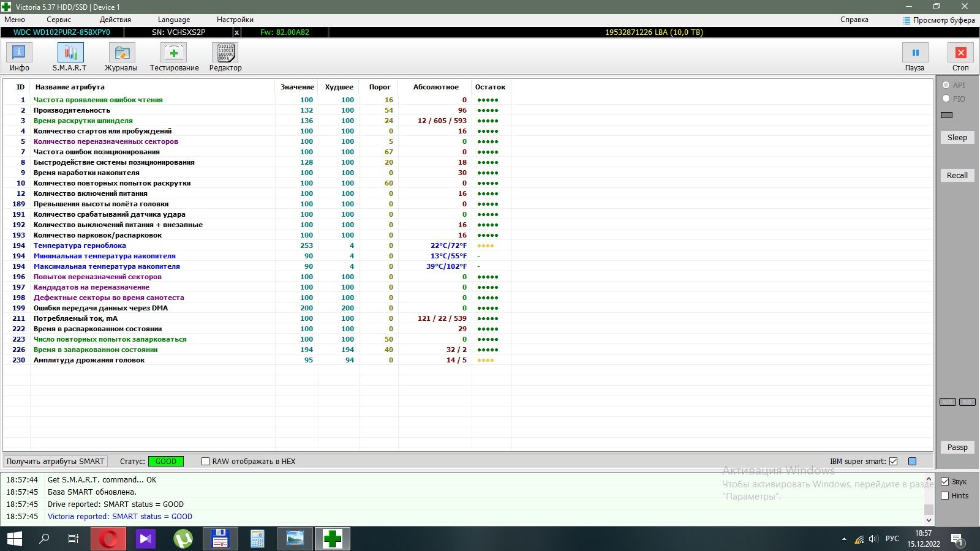Select the API radio button
The image size is (980, 551).
[x=946, y=85]
